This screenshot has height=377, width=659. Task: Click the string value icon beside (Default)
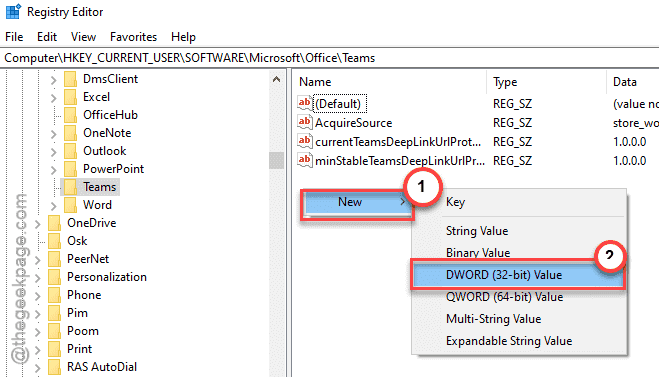click(305, 103)
